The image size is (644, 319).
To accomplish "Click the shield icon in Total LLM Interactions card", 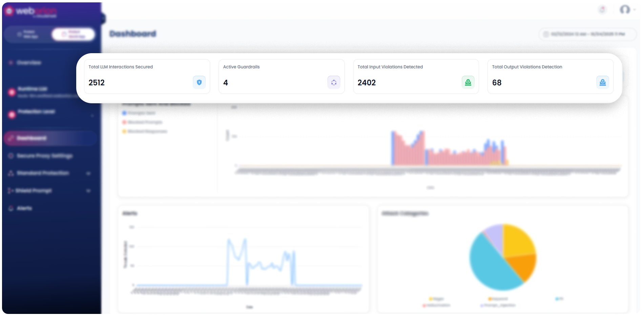I will pos(199,82).
